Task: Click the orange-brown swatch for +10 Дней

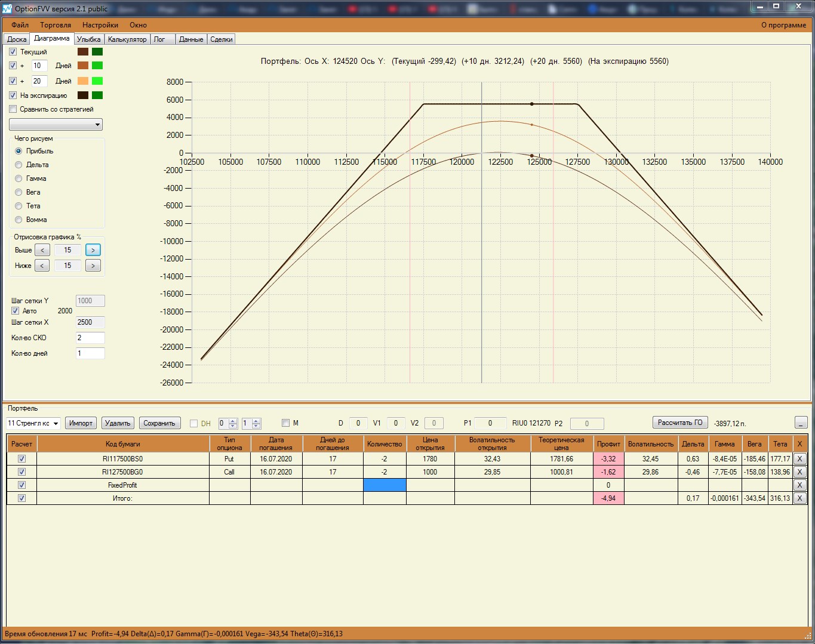Action: click(83, 66)
